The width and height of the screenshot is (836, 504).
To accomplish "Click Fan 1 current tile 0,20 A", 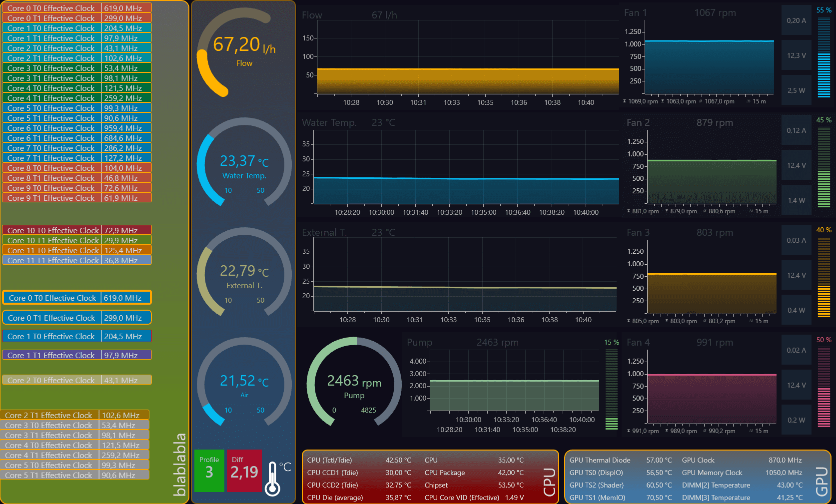I will [x=796, y=20].
